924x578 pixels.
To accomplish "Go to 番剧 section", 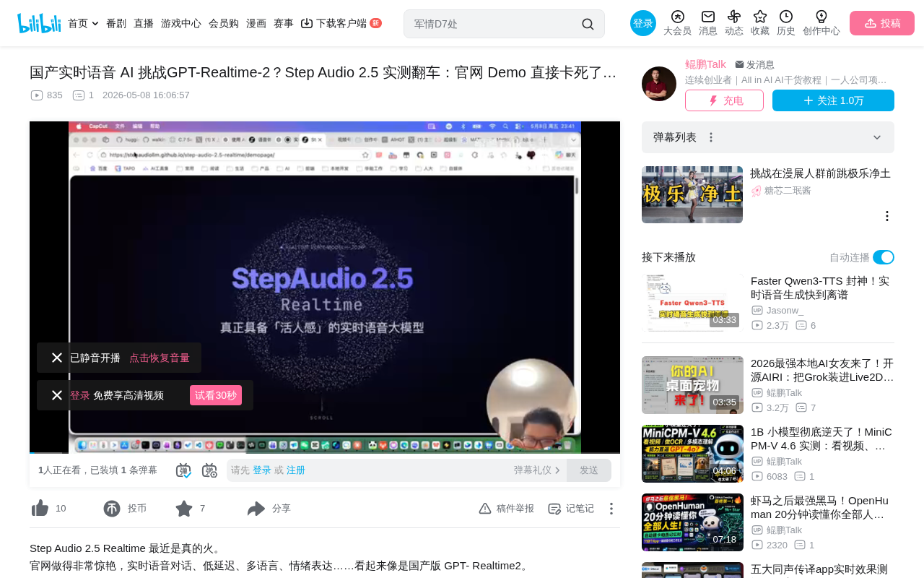I will [x=116, y=23].
